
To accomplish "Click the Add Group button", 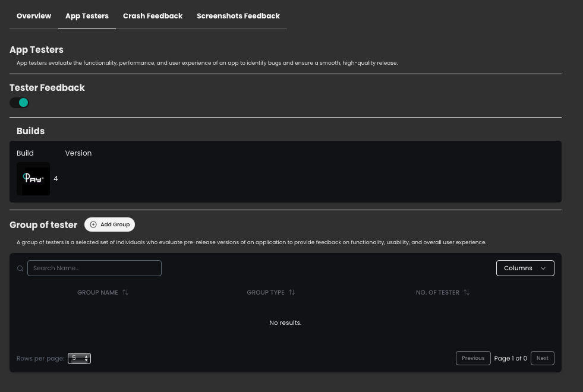I will [110, 225].
